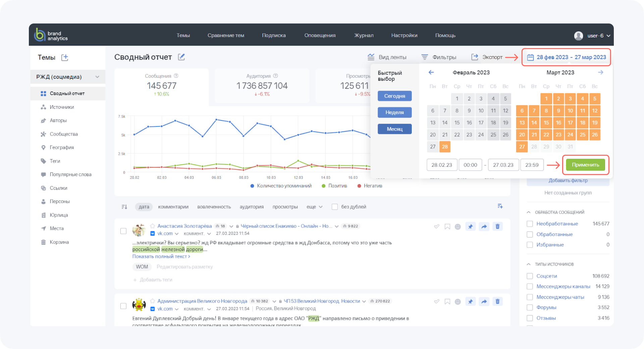Check the Избранные filter
The width and height of the screenshot is (644, 349).
click(x=530, y=245)
